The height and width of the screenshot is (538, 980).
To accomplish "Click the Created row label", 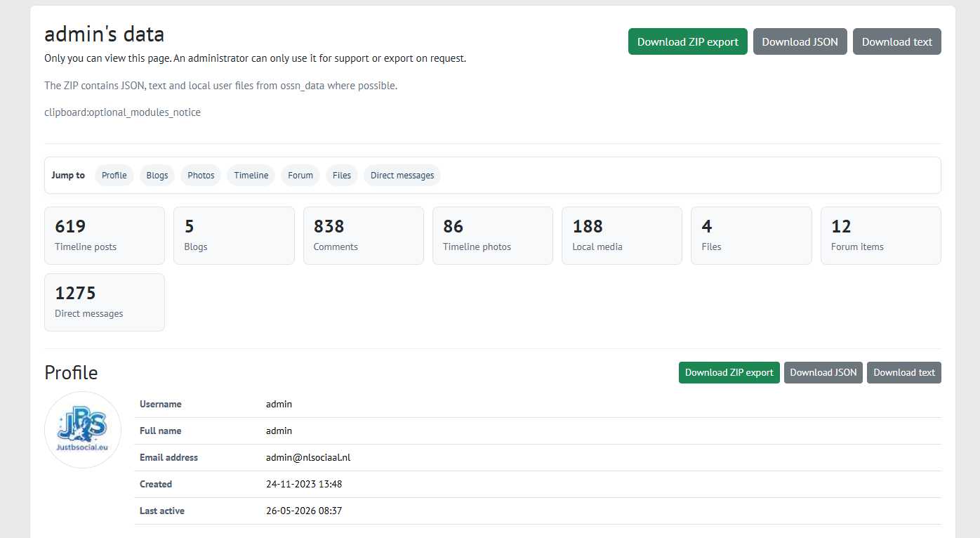I will click(156, 484).
